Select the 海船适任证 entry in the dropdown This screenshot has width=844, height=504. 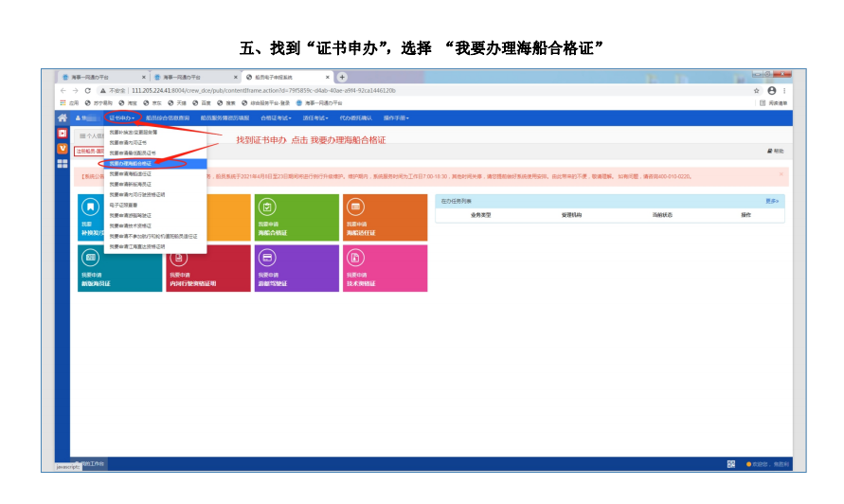tap(131, 174)
